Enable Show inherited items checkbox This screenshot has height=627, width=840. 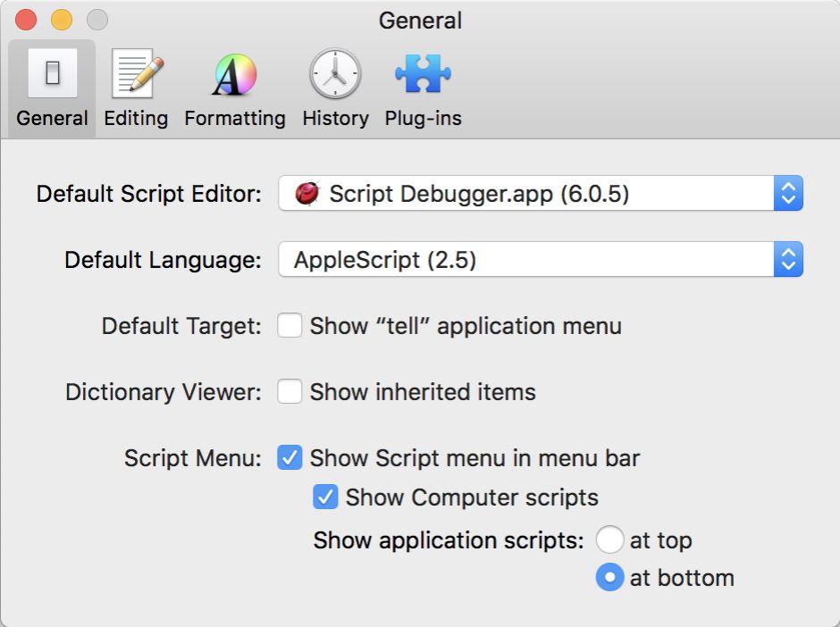(x=290, y=392)
